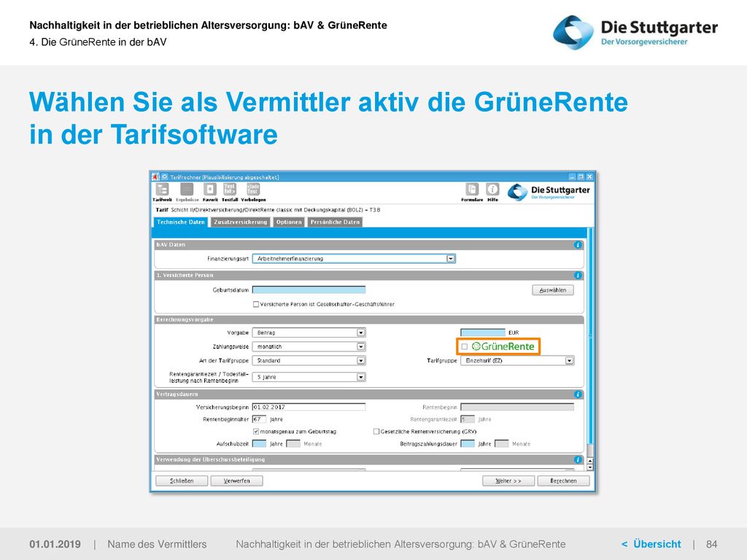Click the Schließen button
The height and width of the screenshot is (560, 747).
182,481
